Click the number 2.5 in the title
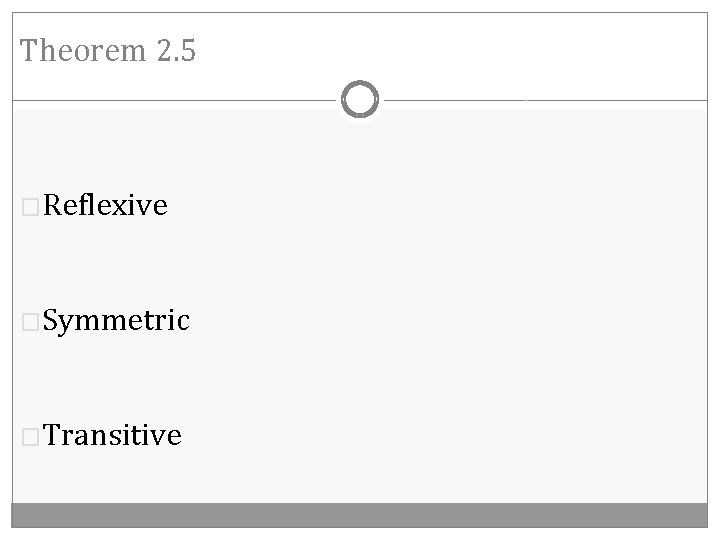720x540 pixels. pos(176,51)
